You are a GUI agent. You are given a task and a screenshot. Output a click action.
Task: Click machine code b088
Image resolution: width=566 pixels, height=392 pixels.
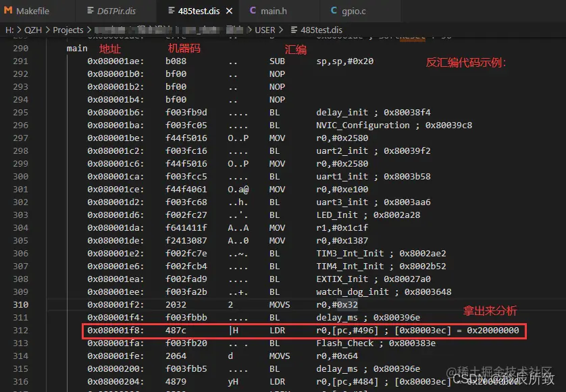(x=176, y=61)
